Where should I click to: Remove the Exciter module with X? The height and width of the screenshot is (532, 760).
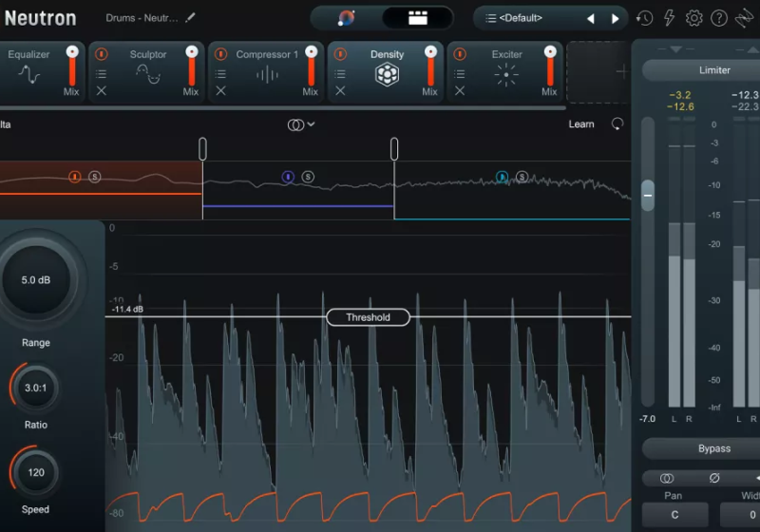tap(460, 90)
